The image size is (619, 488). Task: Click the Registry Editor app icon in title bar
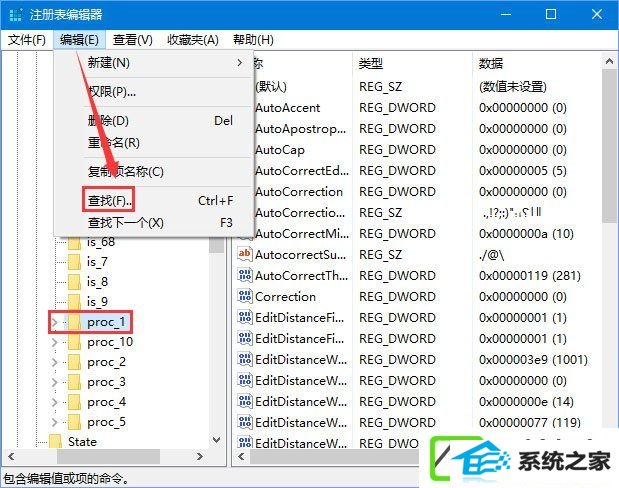tap(15, 15)
